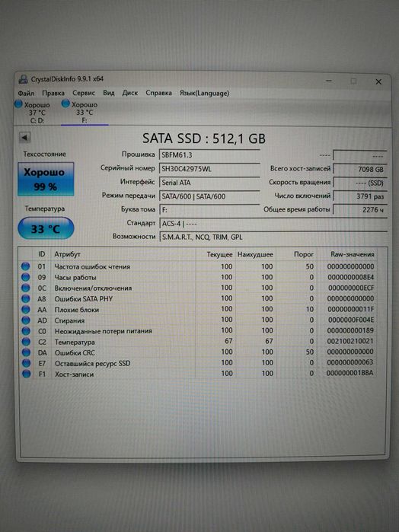The image size is (399, 532).
Task: Open the Язык(Language) menu
Action: [204, 93]
